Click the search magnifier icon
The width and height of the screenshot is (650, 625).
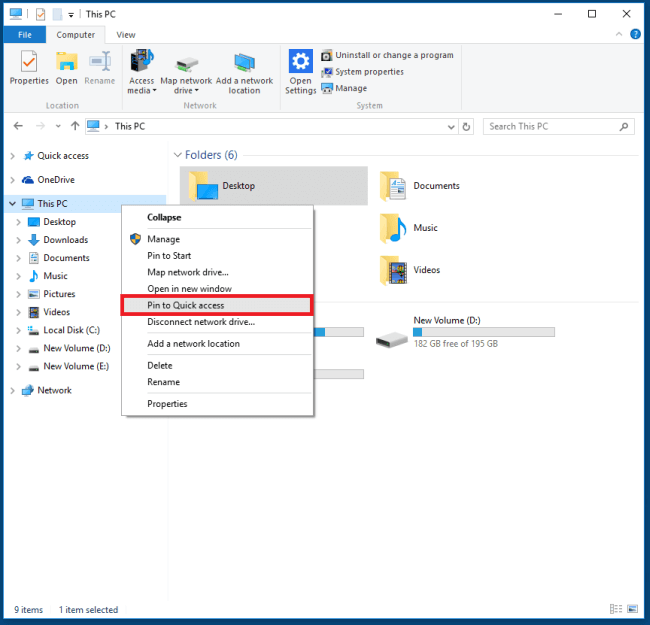pos(624,126)
